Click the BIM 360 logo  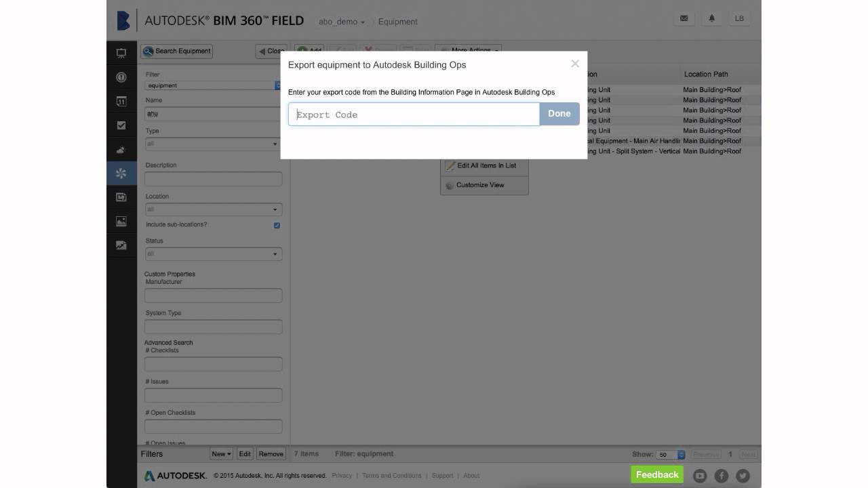point(123,21)
